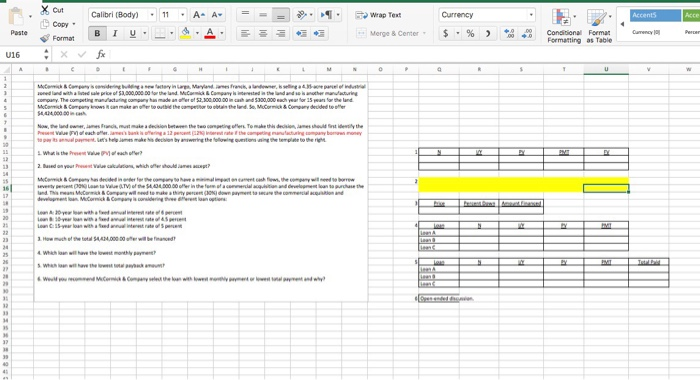This screenshot has width=700, height=380.
Task: Decrease decimal places
Action: click(527, 33)
